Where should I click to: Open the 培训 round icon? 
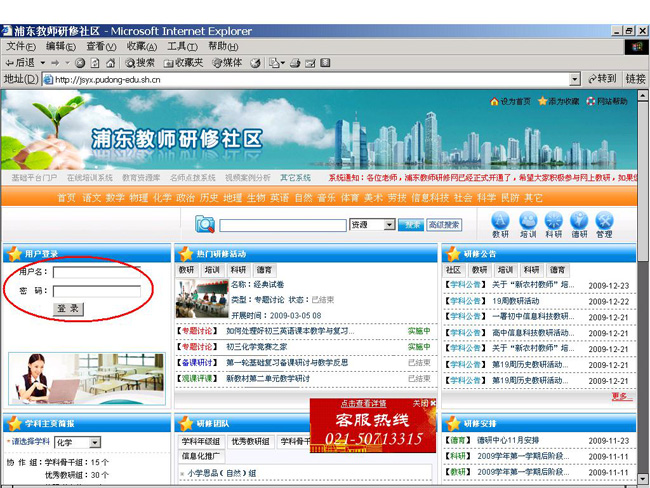point(528,225)
